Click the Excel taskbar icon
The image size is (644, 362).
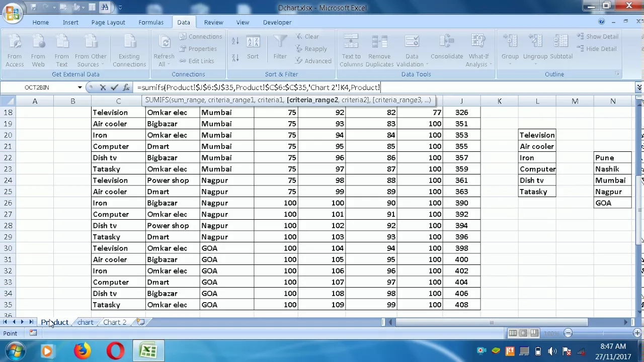tap(148, 351)
